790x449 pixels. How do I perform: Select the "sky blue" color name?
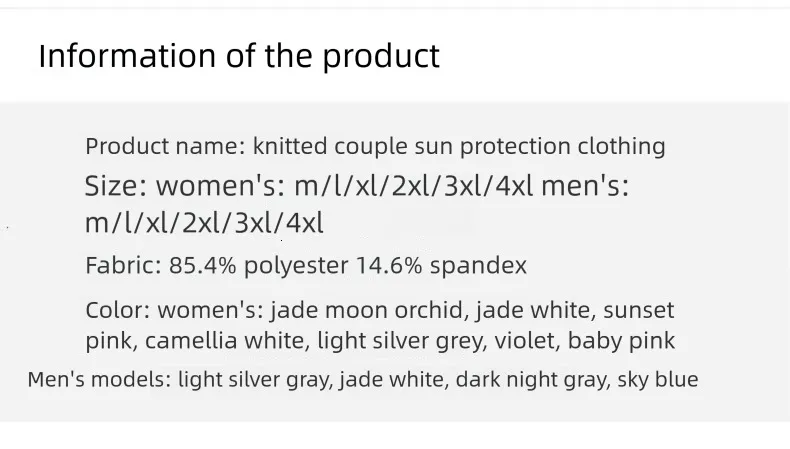(658, 380)
